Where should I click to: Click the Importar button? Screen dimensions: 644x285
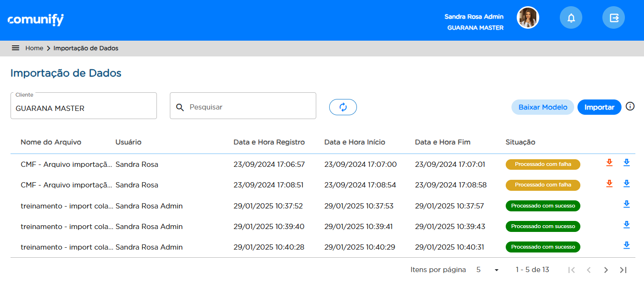click(599, 107)
